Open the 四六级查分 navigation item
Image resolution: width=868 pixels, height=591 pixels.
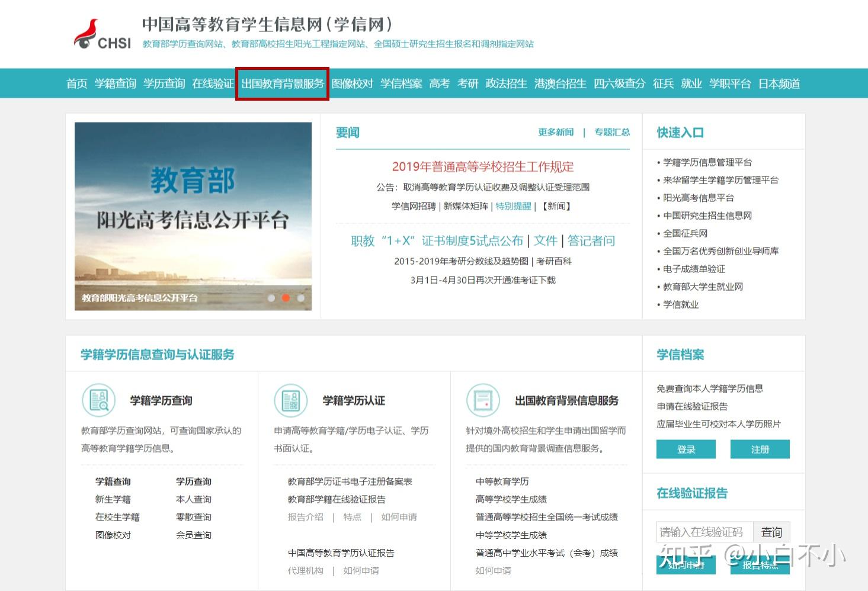(x=620, y=83)
